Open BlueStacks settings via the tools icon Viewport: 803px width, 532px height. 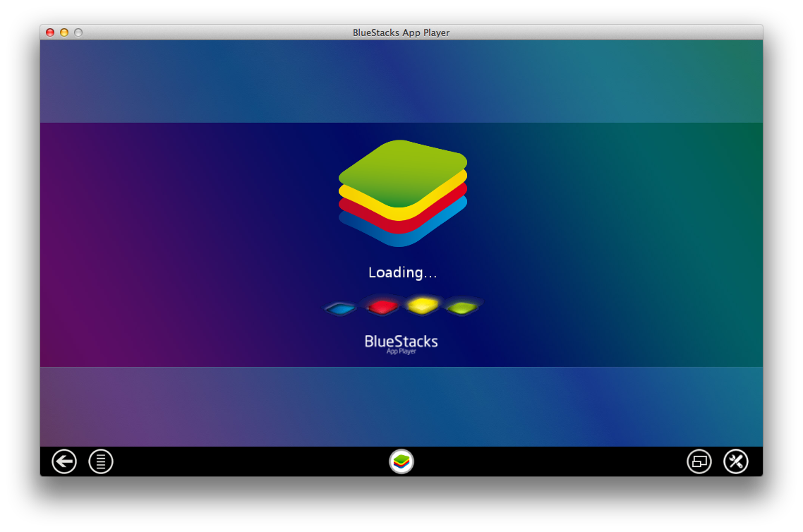click(736, 461)
